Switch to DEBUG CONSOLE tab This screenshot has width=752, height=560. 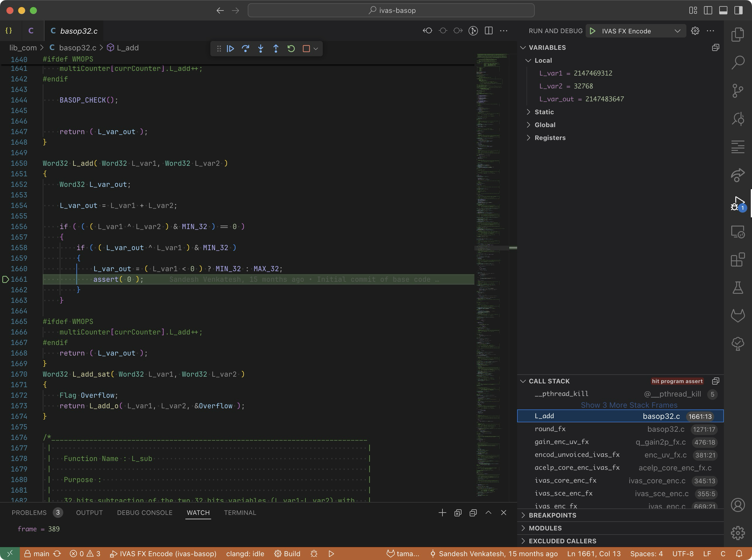click(145, 513)
